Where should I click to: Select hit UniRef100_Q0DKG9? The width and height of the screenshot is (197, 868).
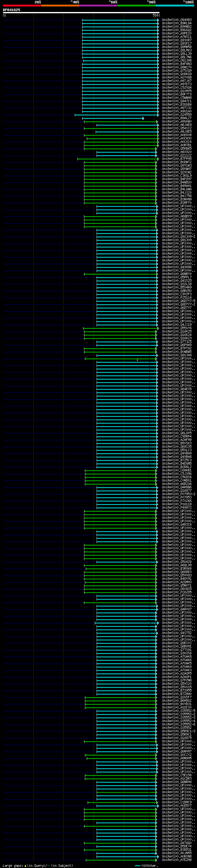(177, 74)
